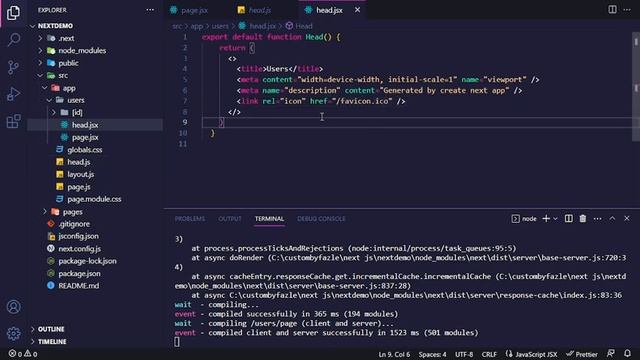This screenshot has width=640, height=360.
Task: Split the terminal panel
Action: click(569, 219)
